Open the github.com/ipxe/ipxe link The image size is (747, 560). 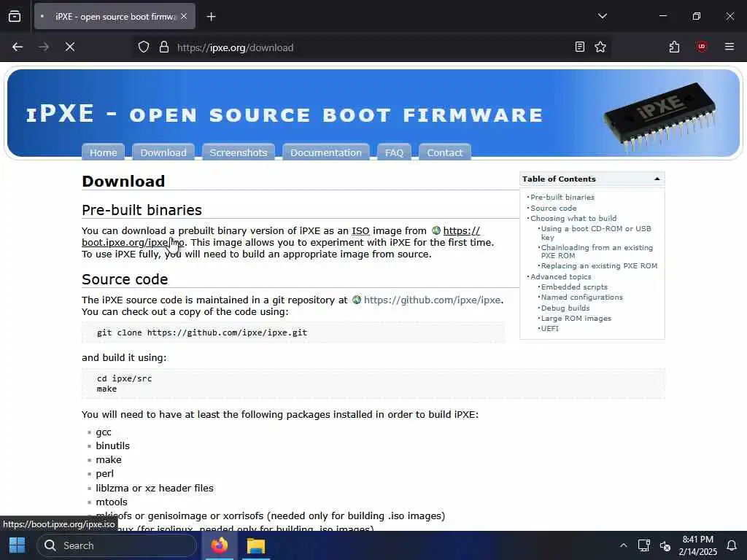tap(432, 300)
